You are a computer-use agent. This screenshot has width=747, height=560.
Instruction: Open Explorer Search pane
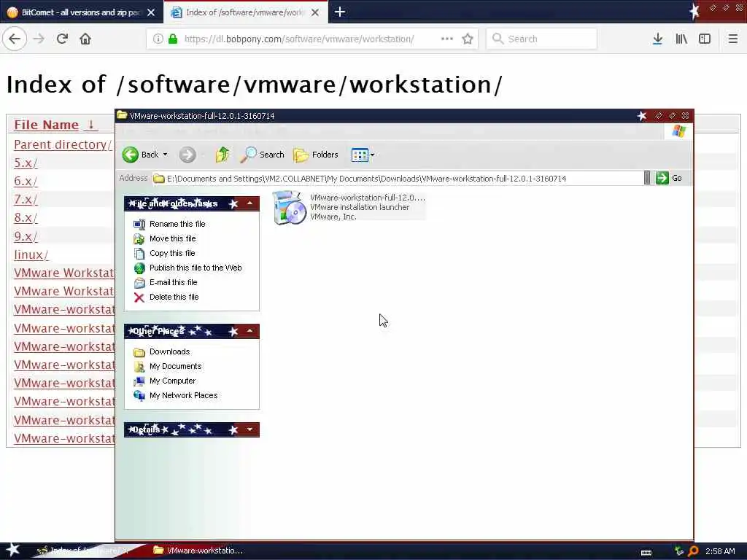[x=262, y=155]
